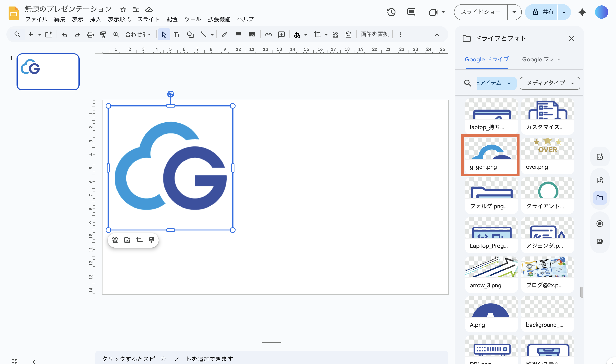Open the comments panel icon
Screen dimensions: 616x364
pos(411,12)
